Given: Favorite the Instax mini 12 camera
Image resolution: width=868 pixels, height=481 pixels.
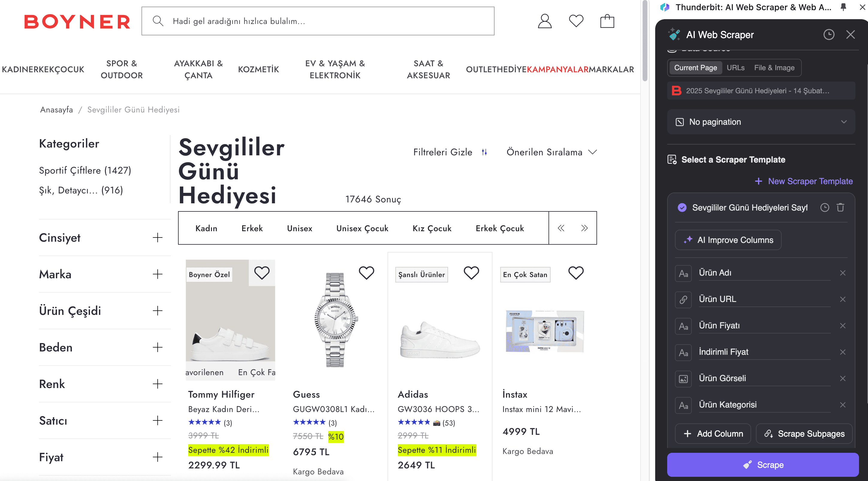Looking at the screenshot, I should 576,273.
